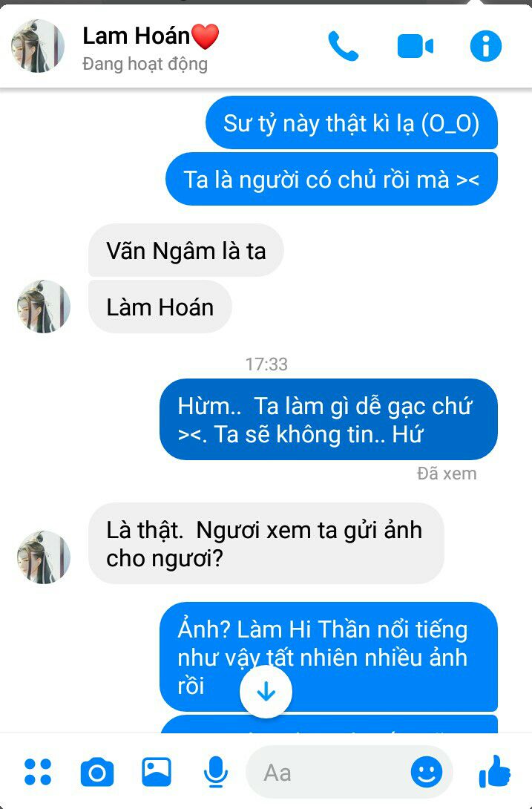Select the "Hừm.. Ta làm gì dễ gạc" message
This screenshot has height=809, width=532.
328,419
